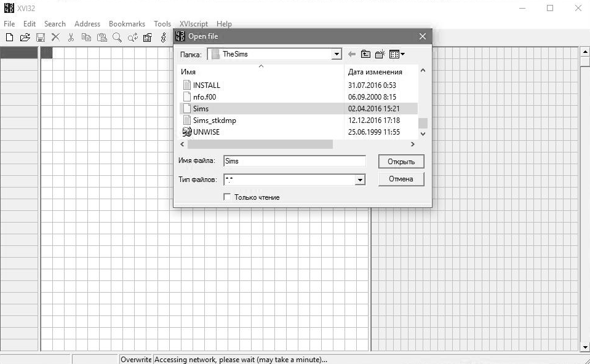Click the file list vertical scrollbar thumb

click(x=423, y=123)
